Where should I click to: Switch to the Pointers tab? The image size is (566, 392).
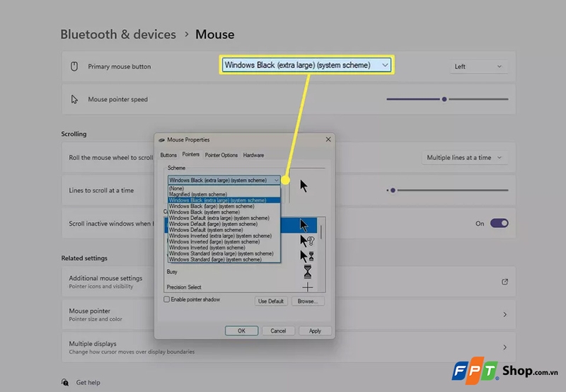pos(190,154)
